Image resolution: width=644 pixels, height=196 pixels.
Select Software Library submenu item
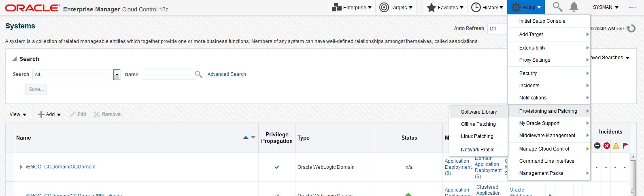(478, 112)
